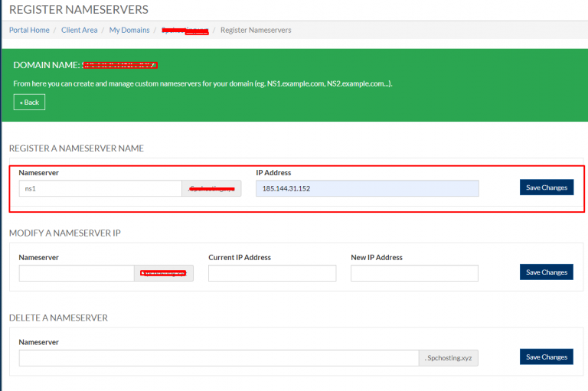Click the redacted domain suffix beside ns1 field
Viewport: 588px width, 391px height.
pyautogui.click(x=211, y=188)
